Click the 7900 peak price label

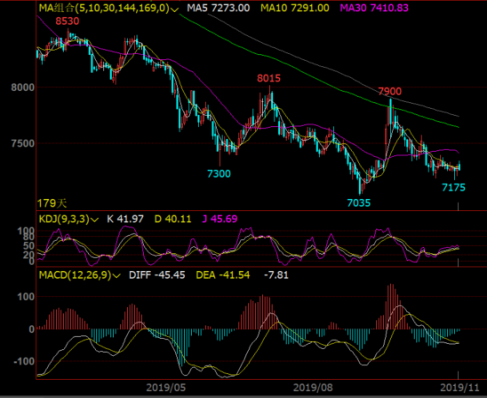pos(390,91)
